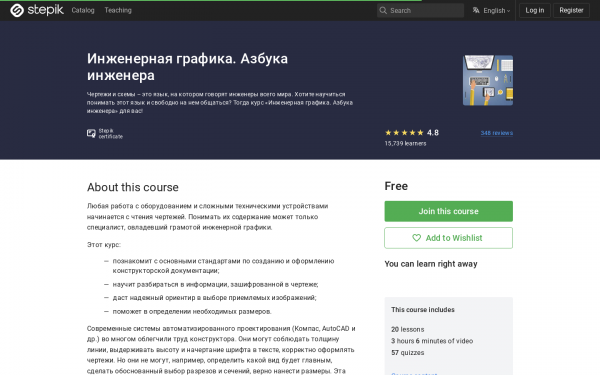The image size is (600, 375).
Task: Click 'This course includes' heading
Action: coord(423,310)
